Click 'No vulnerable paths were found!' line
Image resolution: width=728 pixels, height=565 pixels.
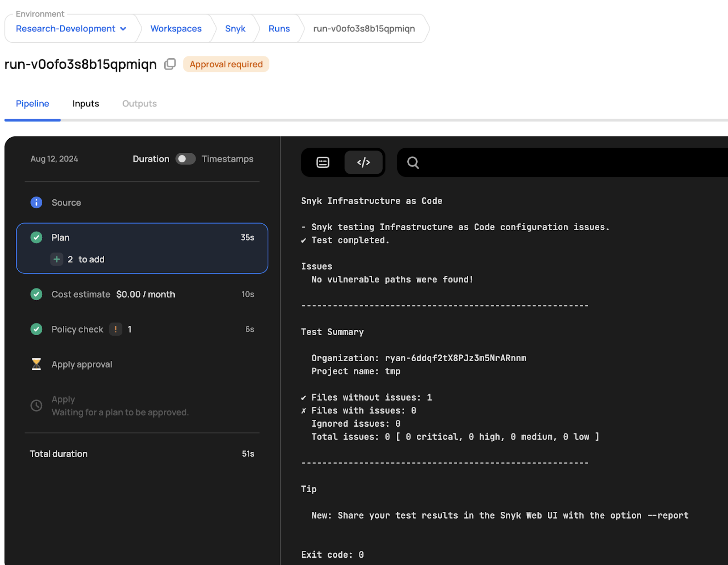tap(392, 279)
